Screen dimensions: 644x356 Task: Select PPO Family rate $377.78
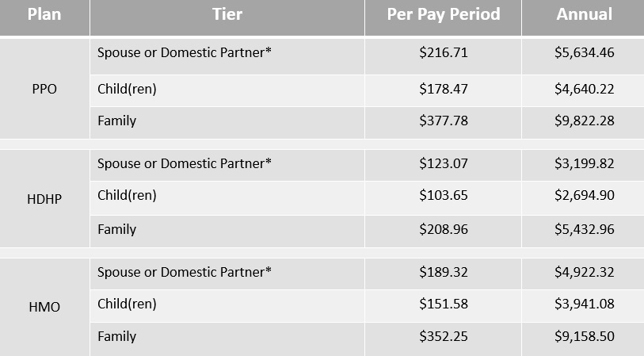(x=443, y=121)
